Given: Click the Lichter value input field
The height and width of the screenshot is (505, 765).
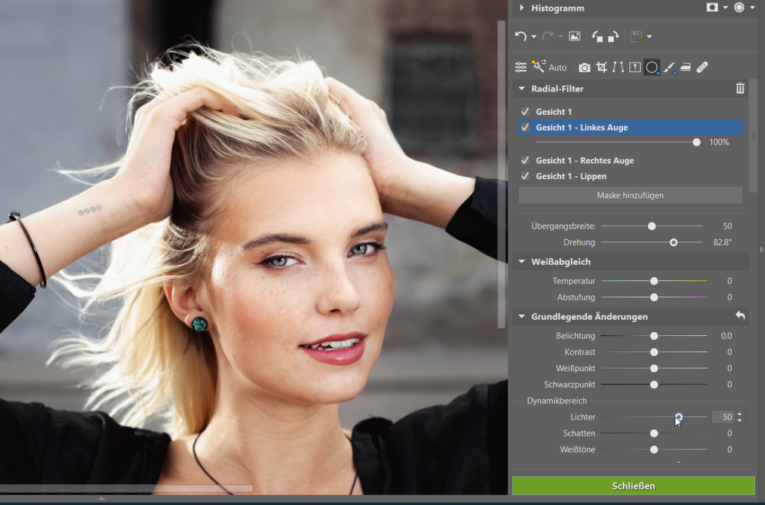Looking at the screenshot, I should pos(723,417).
